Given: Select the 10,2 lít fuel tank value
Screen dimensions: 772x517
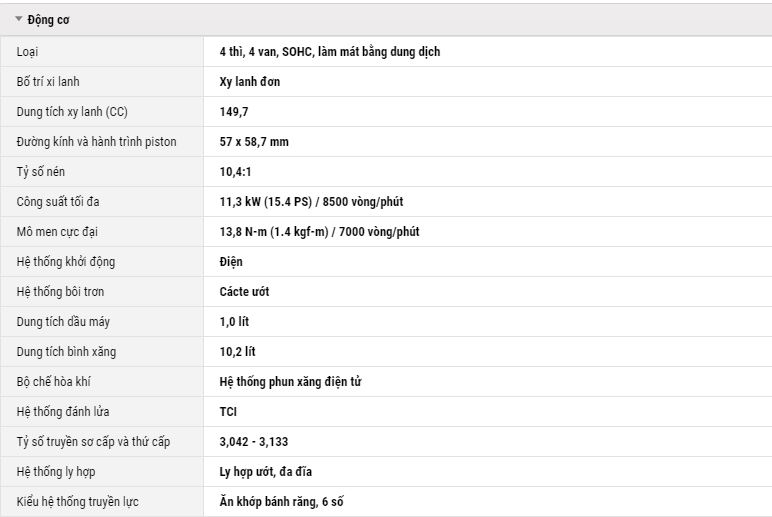Looking at the screenshot, I should coord(237,352).
